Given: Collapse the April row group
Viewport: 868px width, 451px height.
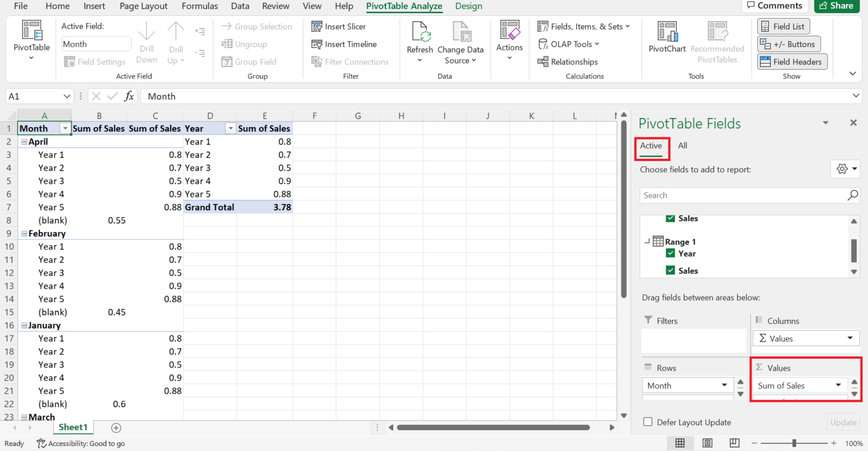Looking at the screenshot, I should (x=24, y=142).
